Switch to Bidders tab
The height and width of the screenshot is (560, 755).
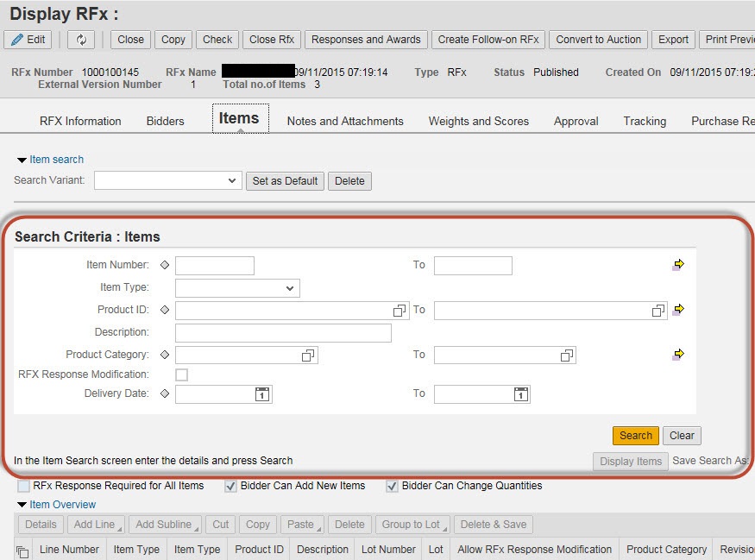[x=165, y=121]
